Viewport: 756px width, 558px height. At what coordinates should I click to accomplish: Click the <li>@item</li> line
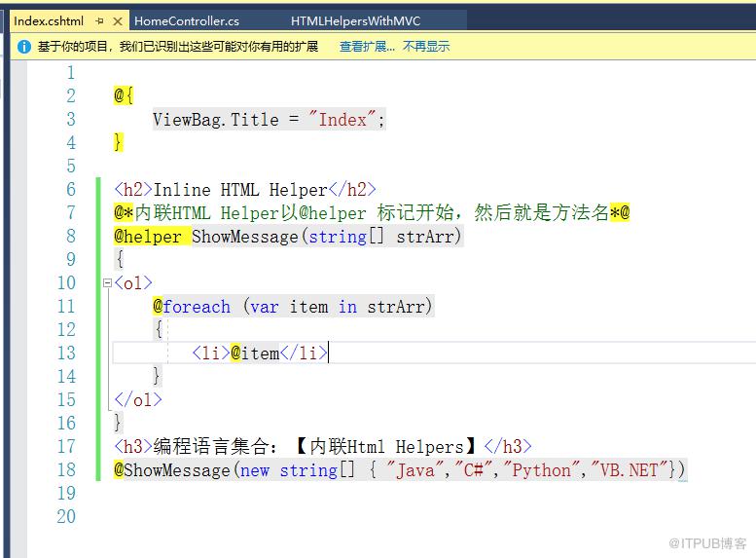(260, 353)
